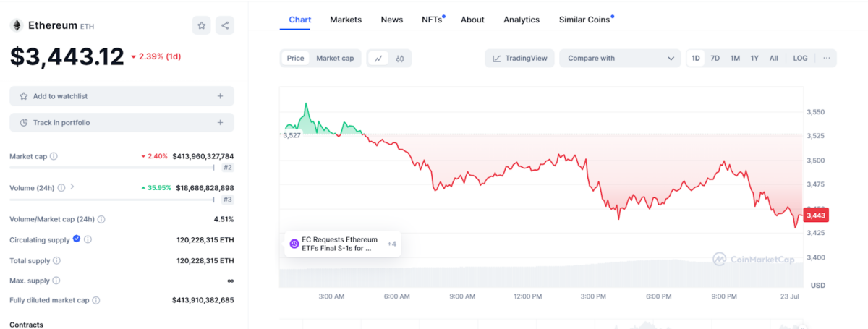Expand the +4 more news events
Image resolution: width=868 pixels, height=329 pixels.
coord(391,244)
